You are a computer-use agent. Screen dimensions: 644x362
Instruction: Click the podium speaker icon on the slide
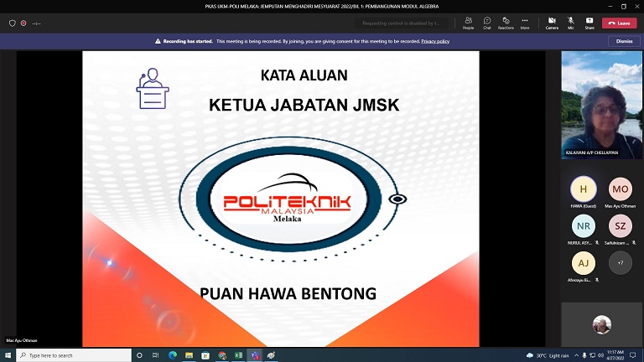[153, 89]
